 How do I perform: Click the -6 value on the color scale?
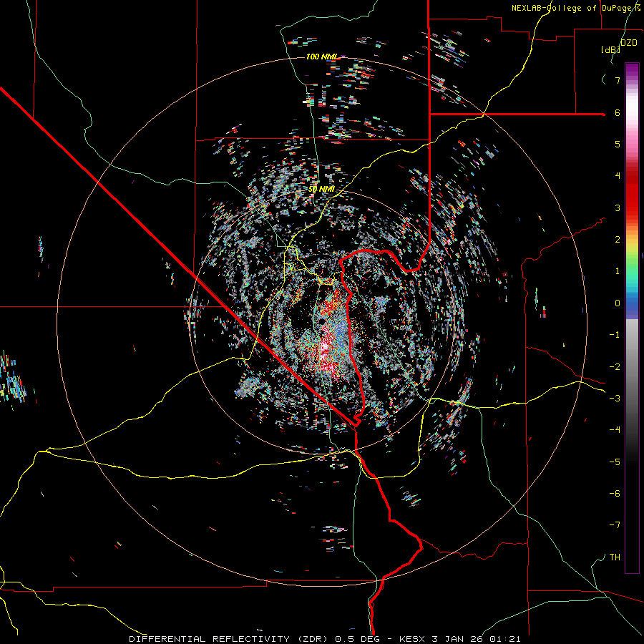pos(615,494)
